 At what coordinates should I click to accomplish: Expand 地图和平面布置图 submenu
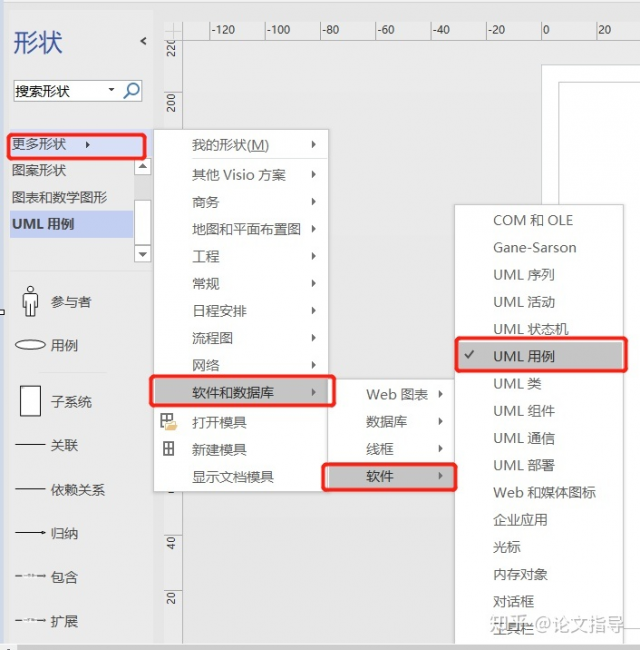(241, 229)
